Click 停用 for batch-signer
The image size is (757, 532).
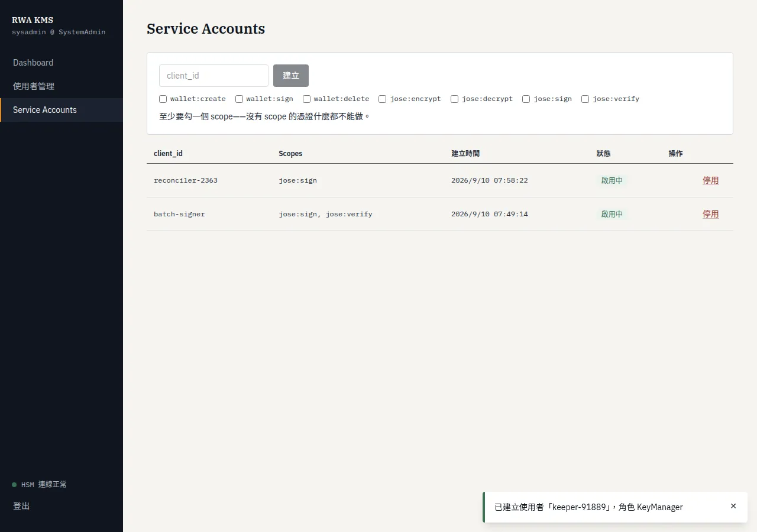[x=710, y=214]
